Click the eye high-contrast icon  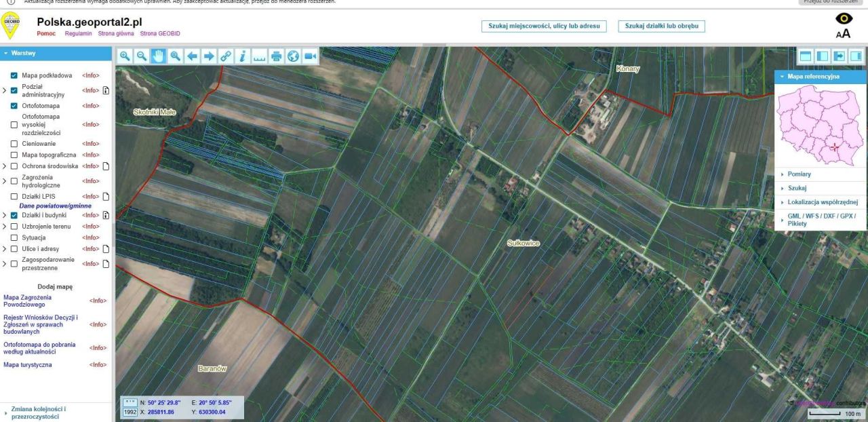click(x=843, y=20)
